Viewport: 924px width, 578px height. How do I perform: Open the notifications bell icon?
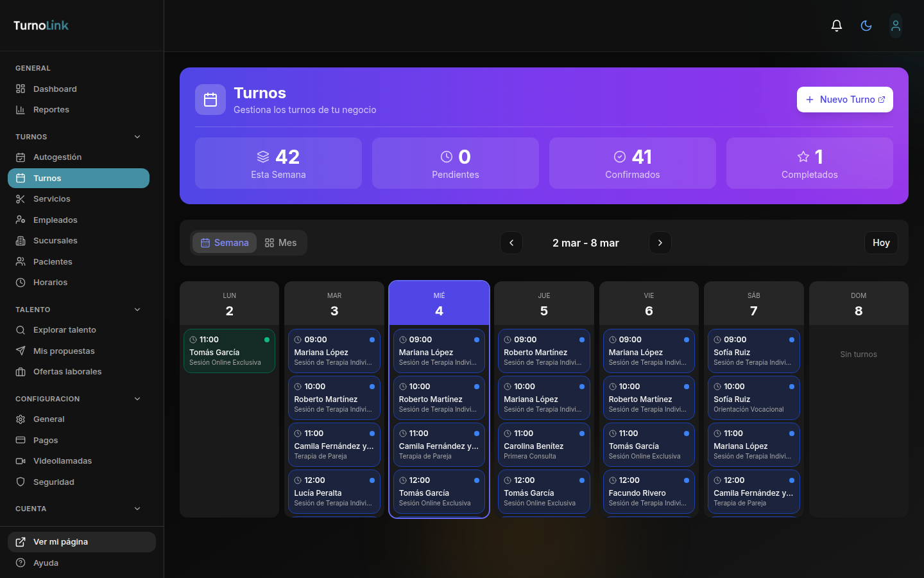[836, 26]
